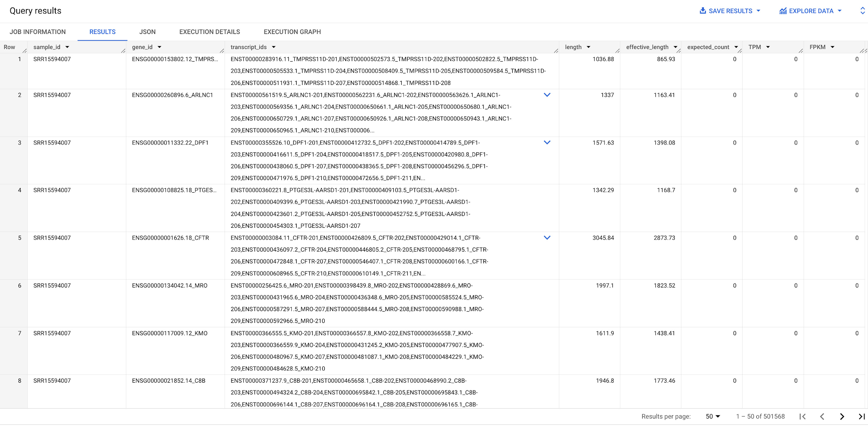Click effective_length value 1823.52

[x=664, y=286]
